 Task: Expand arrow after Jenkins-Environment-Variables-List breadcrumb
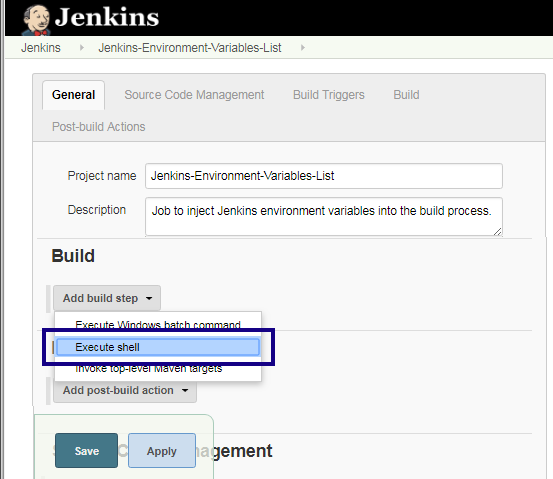[303, 48]
